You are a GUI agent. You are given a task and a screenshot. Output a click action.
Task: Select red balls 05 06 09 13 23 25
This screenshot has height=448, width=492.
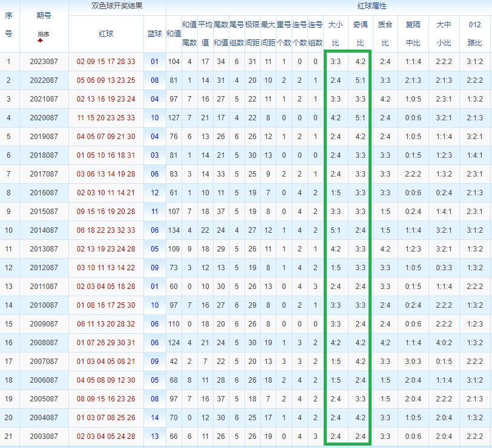[106, 80]
